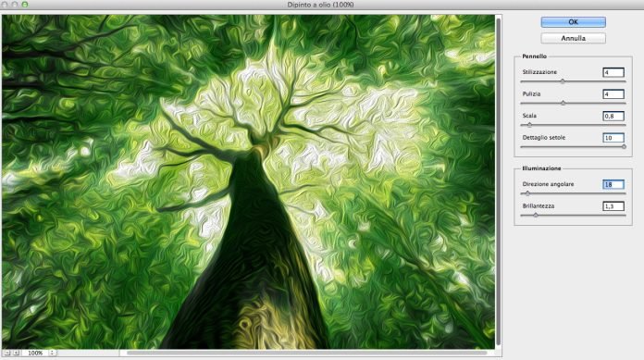The image size is (644, 360).
Task: Open the 100% zoom level stepper
Action: pyautogui.click(x=52, y=353)
